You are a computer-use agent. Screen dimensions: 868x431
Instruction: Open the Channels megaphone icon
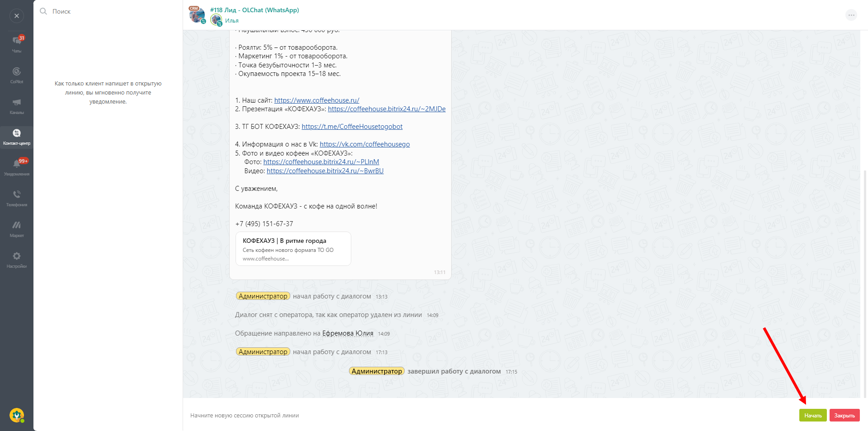17,105
